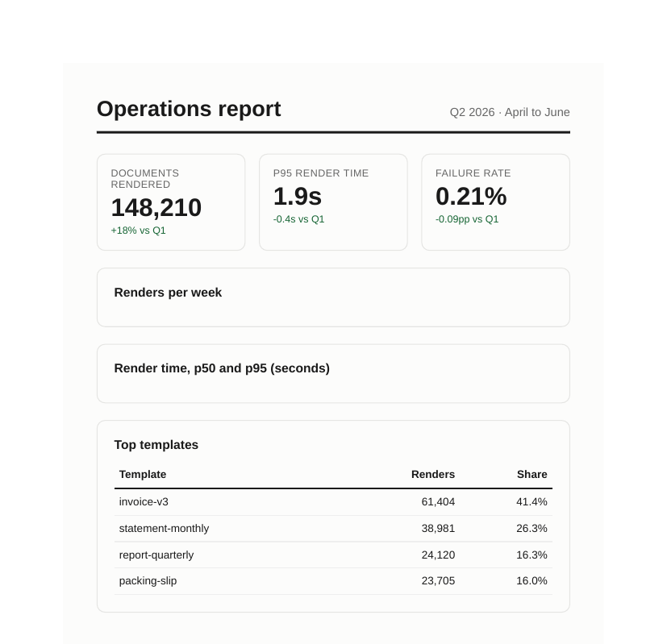Viewport: 667px width, 644px height.
Task: Select the statement-monthly row name
Action: [165, 529]
